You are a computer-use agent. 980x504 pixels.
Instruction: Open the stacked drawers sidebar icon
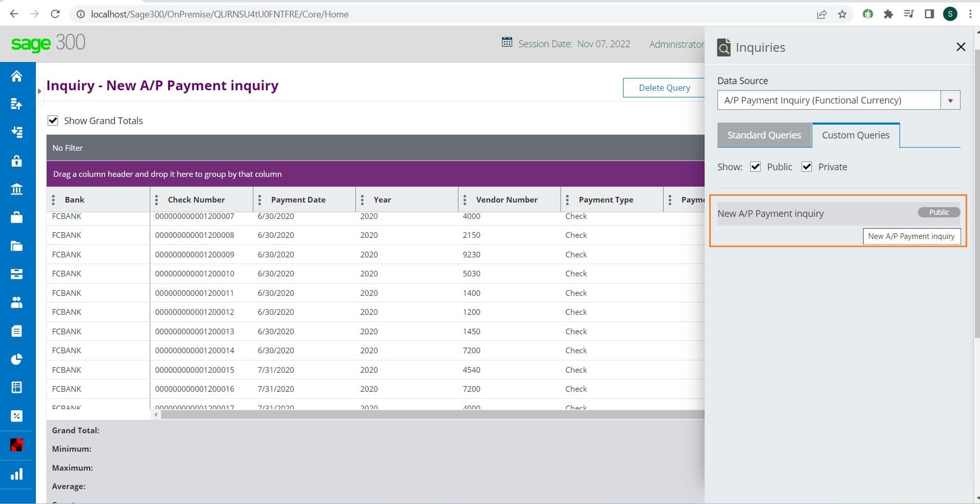16,274
